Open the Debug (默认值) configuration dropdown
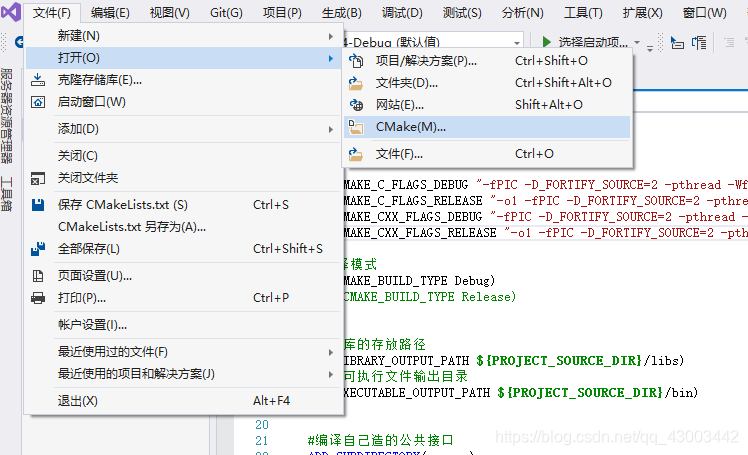The height and width of the screenshot is (455, 748). point(517,43)
